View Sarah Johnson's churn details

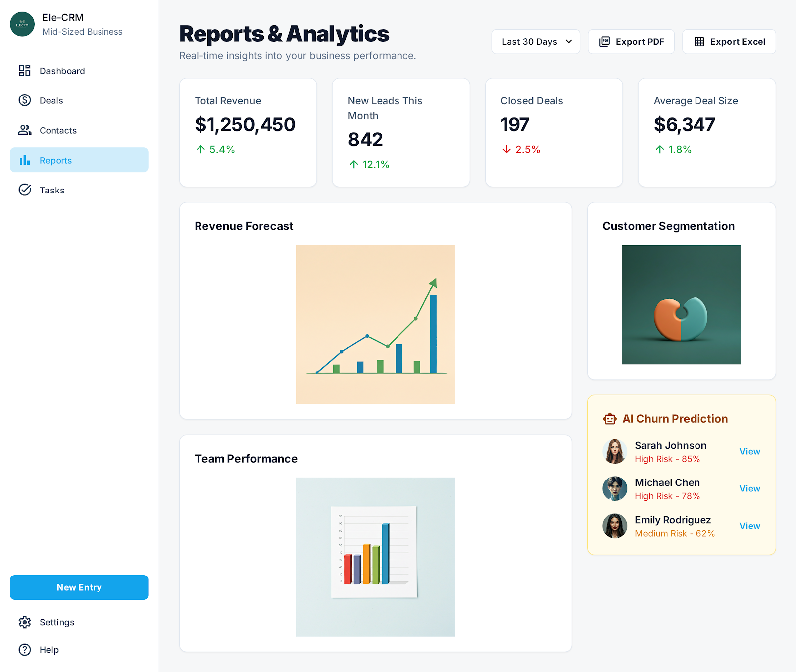click(749, 451)
